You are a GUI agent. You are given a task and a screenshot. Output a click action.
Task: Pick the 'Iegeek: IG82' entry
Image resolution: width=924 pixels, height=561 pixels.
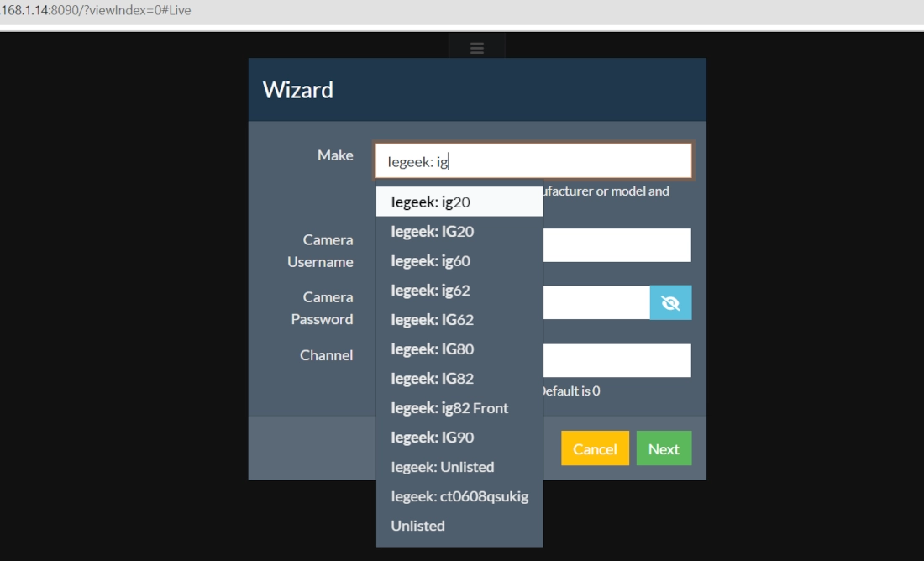coord(459,378)
